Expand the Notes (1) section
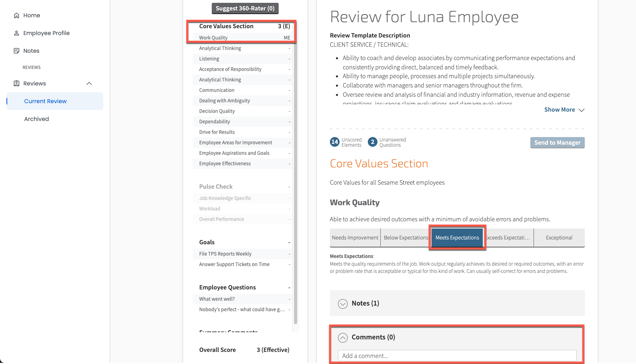The image size is (636, 364). tap(343, 304)
